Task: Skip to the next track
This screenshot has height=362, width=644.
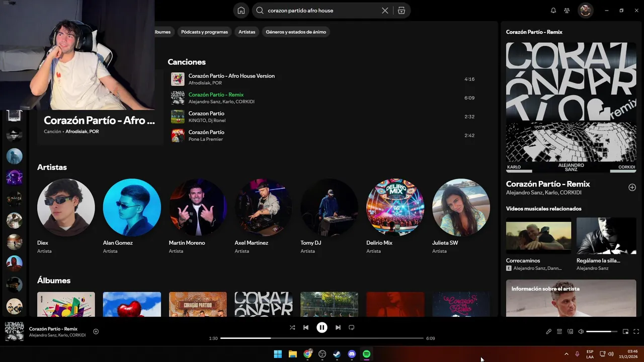Action: [x=338, y=327]
